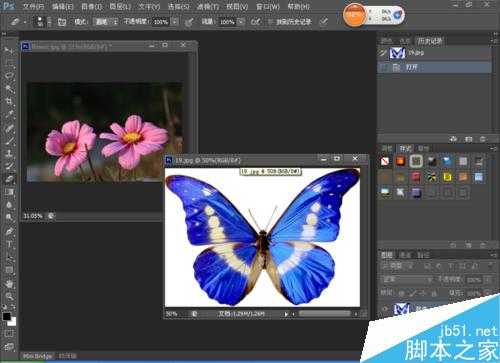Switch to the History (历史记录) tab
Image resolution: width=500 pixels, height=363 pixels.
click(430, 41)
